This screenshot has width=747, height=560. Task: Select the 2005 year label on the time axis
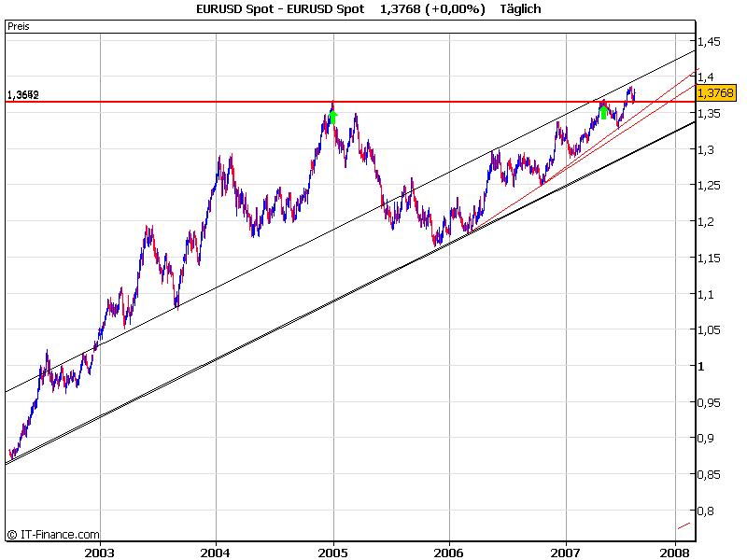click(x=333, y=553)
